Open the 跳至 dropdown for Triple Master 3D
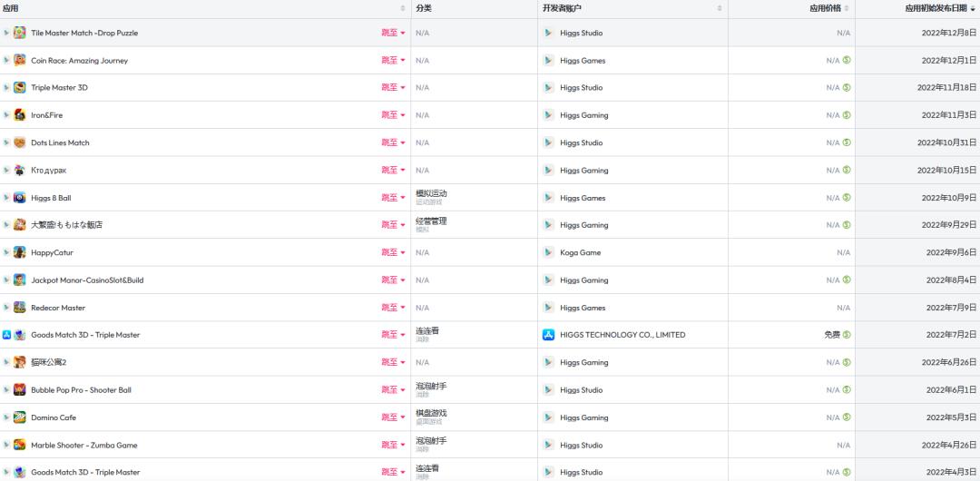The height and width of the screenshot is (481, 980). pyautogui.click(x=393, y=88)
